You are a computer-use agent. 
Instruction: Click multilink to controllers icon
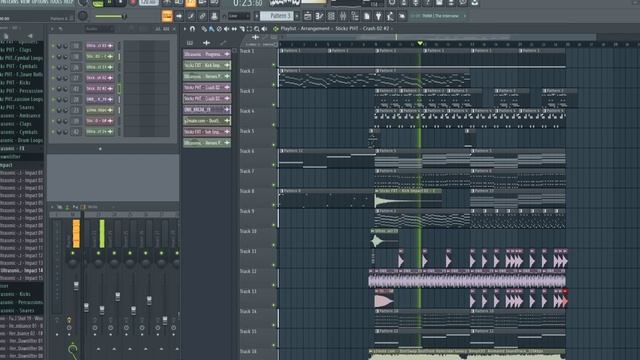pos(214,16)
